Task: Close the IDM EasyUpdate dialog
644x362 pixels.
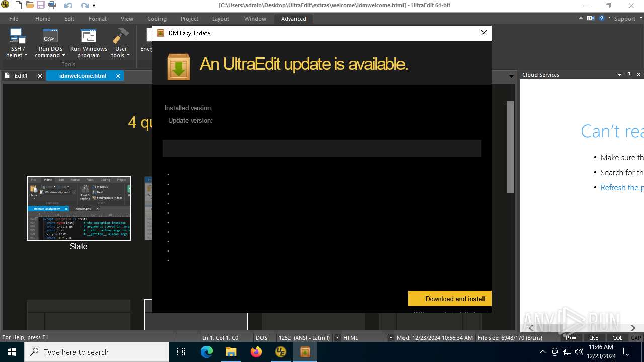Action: (484, 33)
